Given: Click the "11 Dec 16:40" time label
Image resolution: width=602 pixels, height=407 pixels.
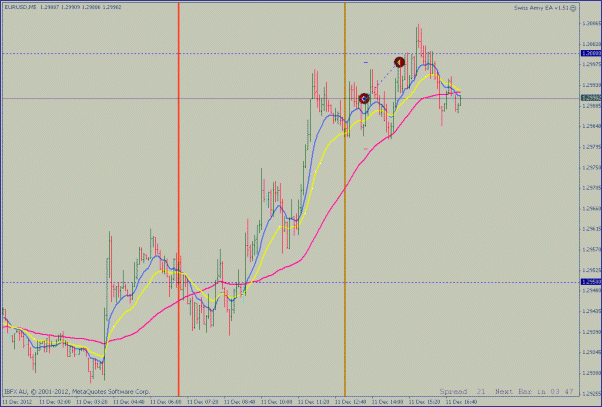Looking at the screenshot, I should point(461,402).
